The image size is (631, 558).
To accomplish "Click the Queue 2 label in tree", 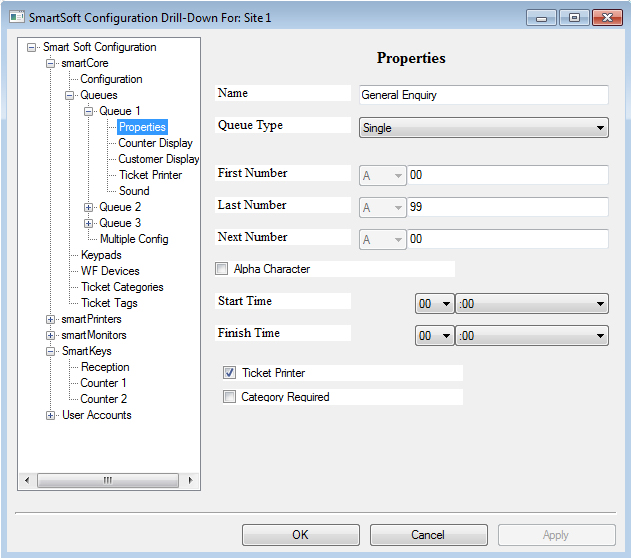I will point(120,207).
